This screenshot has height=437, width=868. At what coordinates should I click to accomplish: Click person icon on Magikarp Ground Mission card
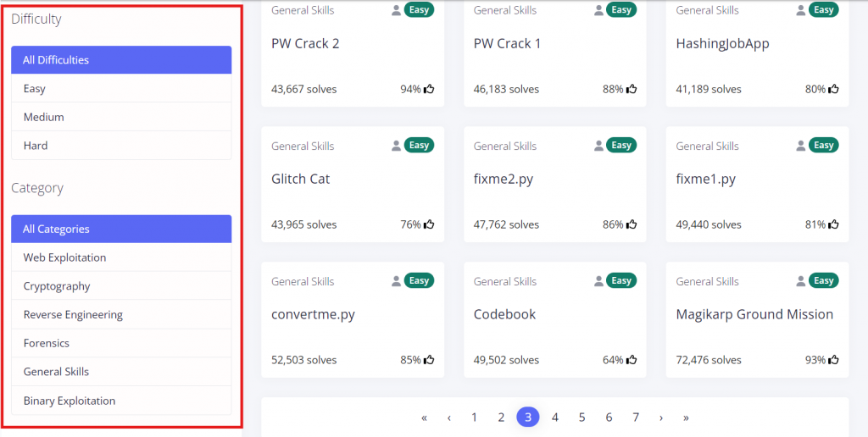801,281
